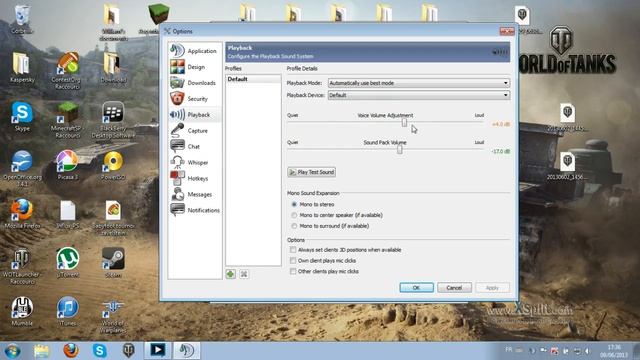Open the Picasa 3 desktop shortcut
640x360 pixels.
(x=67, y=164)
